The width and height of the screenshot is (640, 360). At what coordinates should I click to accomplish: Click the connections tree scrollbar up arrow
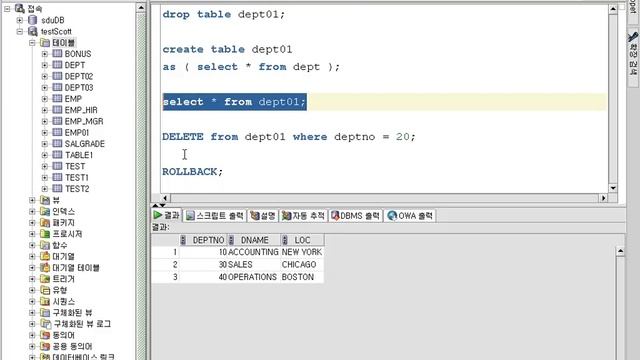coord(141,8)
